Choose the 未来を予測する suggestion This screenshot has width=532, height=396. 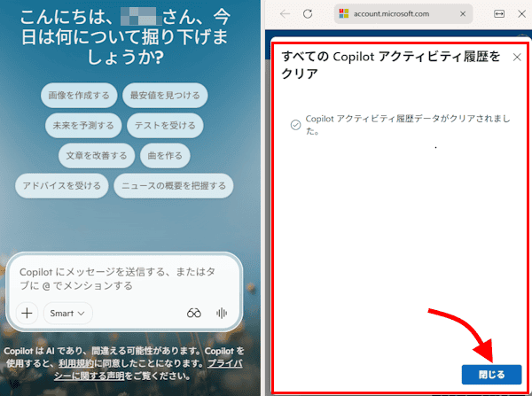click(x=83, y=126)
